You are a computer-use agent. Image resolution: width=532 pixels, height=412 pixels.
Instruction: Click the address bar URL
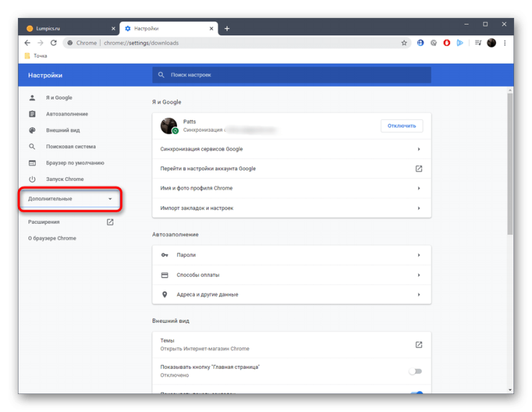pos(141,43)
